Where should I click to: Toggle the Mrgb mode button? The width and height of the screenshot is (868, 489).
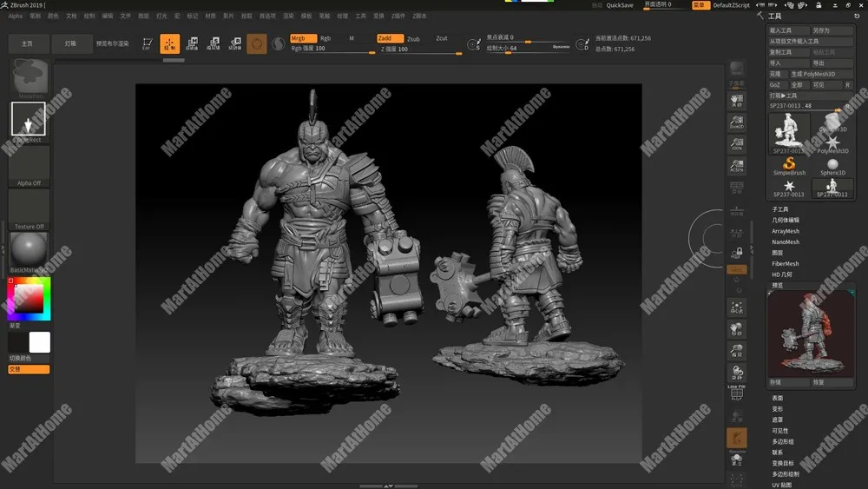[303, 38]
